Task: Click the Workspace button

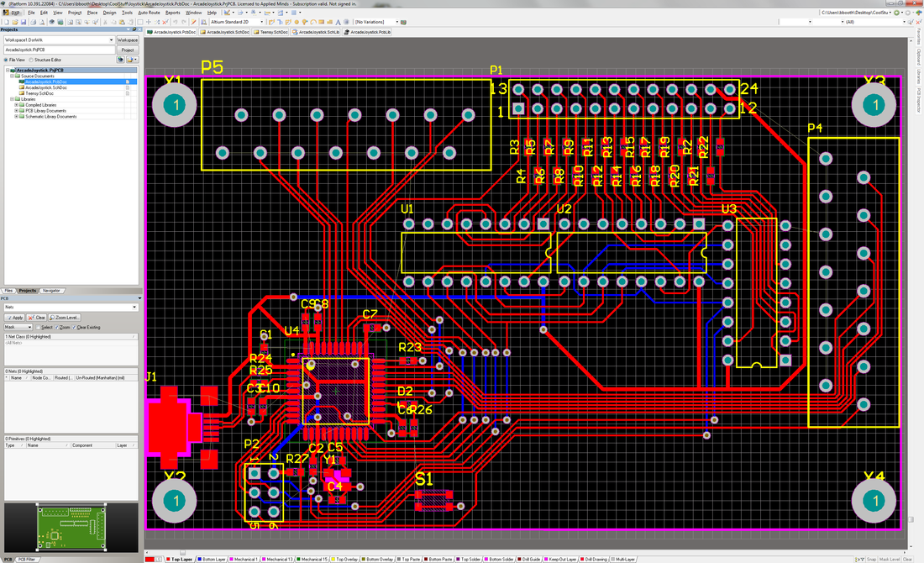Action: click(x=128, y=40)
